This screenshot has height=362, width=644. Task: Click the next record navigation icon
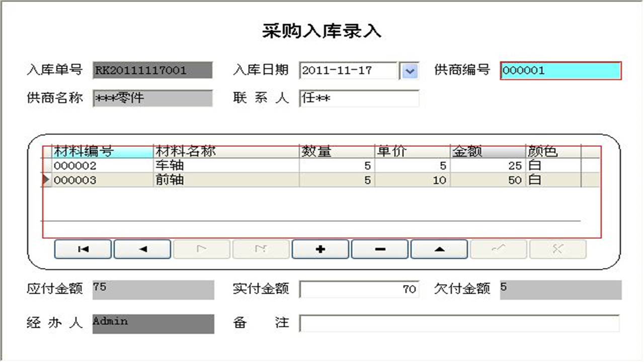click(201, 249)
